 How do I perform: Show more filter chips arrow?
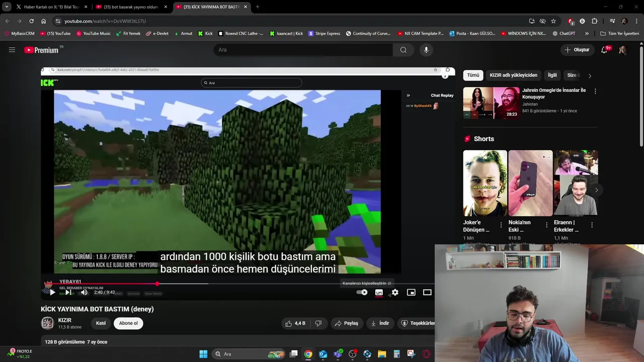point(590,75)
